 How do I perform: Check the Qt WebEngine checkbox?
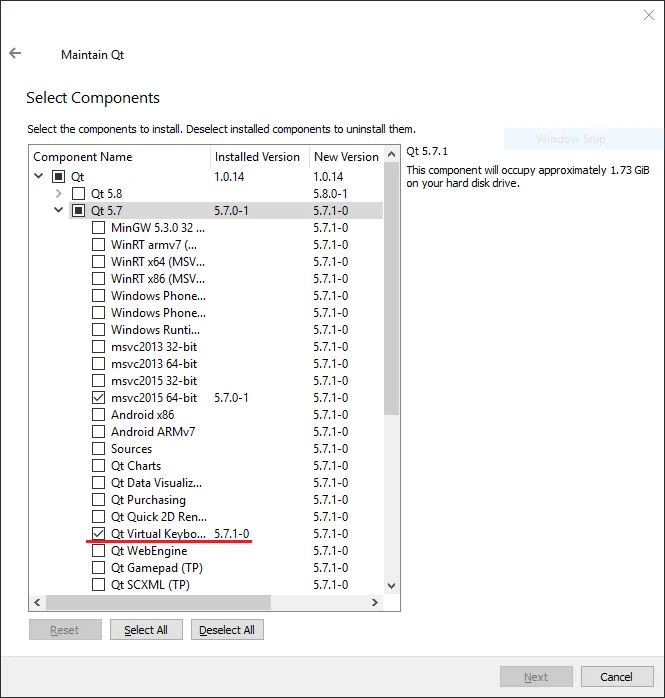tap(98, 551)
